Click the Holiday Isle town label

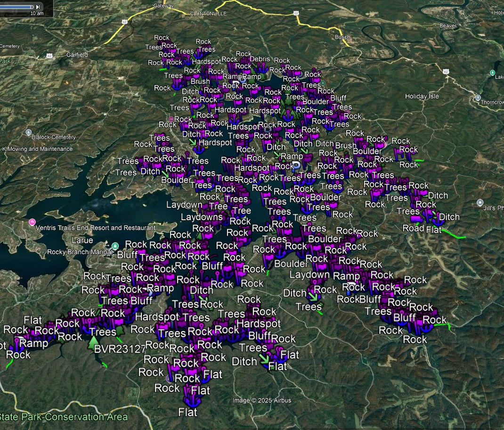pyautogui.click(x=422, y=96)
